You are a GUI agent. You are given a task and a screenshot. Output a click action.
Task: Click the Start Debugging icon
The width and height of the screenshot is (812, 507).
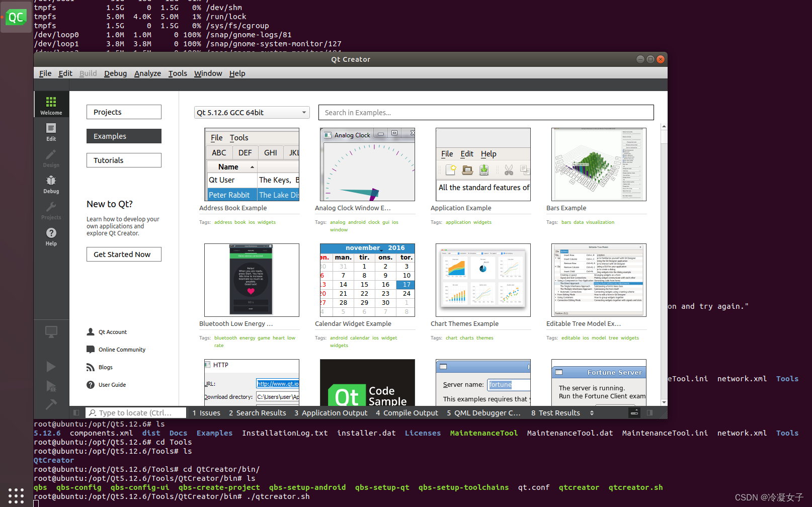coord(51,386)
